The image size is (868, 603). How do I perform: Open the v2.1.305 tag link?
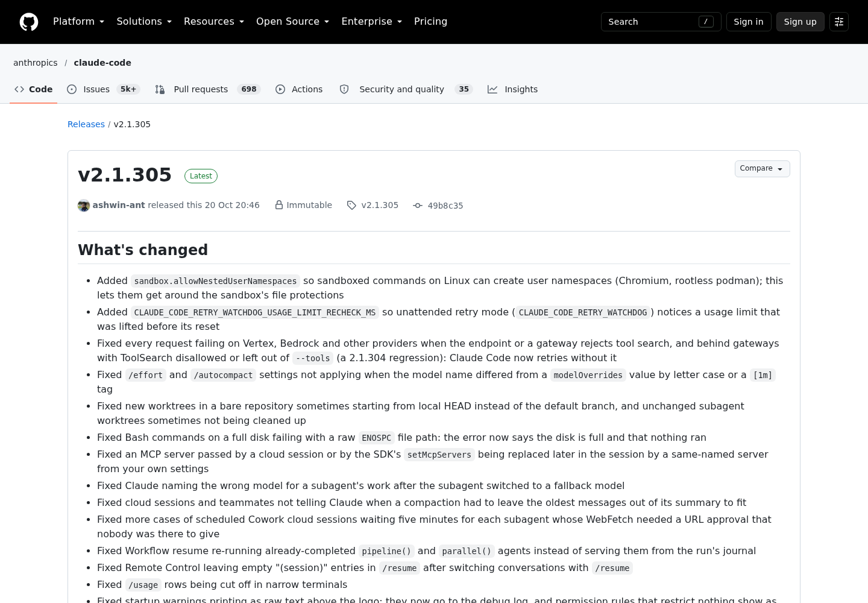(x=380, y=205)
